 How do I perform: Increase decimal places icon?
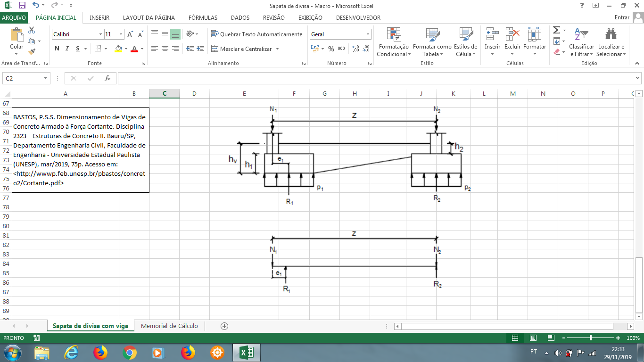pos(355,49)
